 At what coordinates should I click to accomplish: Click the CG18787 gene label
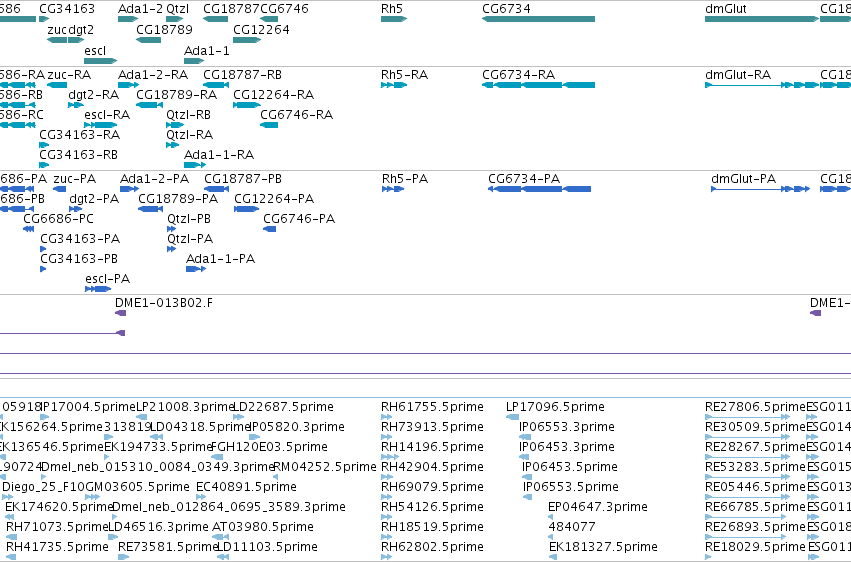[x=232, y=9]
